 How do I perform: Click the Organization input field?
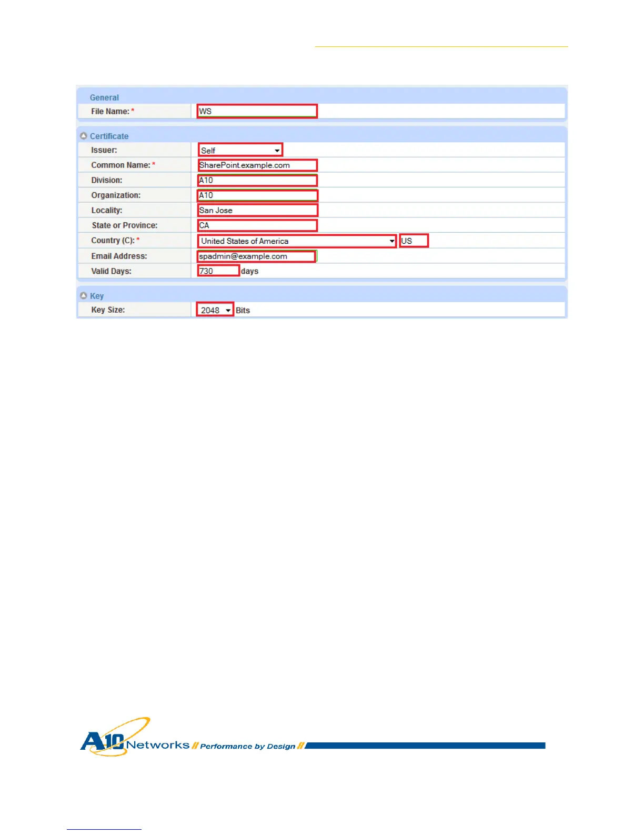[x=258, y=195]
